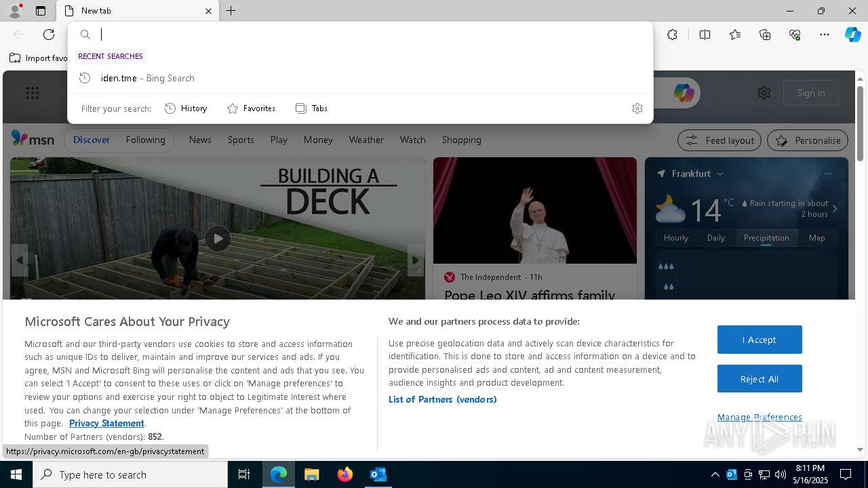Screen dimensions: 868x488
Task: Open the Shopping section
Action: (461, 140)
